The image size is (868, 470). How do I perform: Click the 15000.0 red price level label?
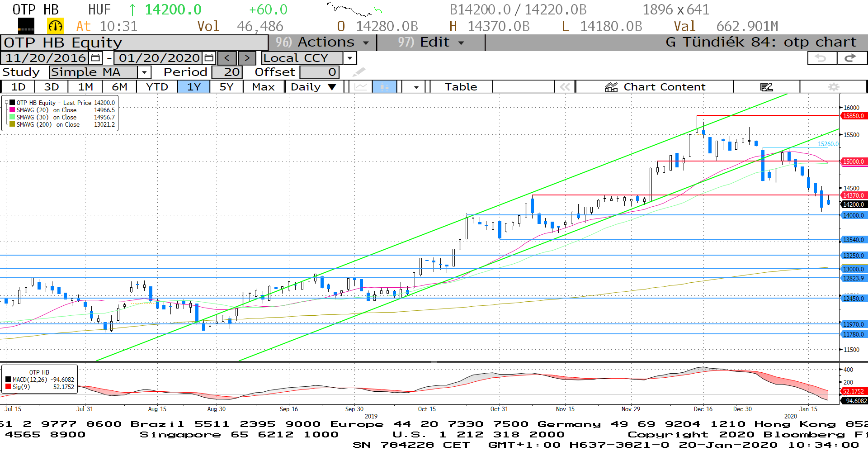(x=854, y=161)
